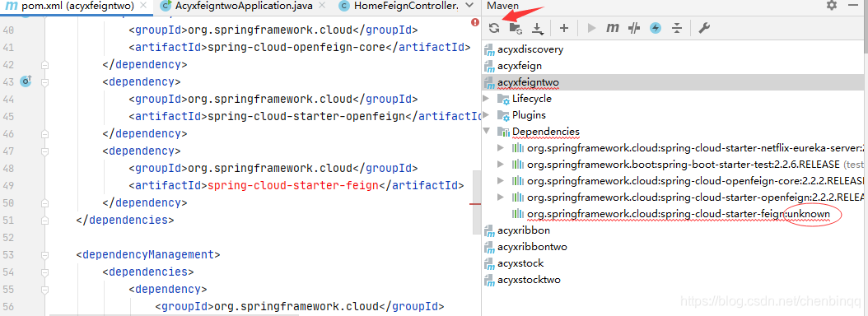868x316 pixels.
Task: Click the Maven panel title
Action: [503, 6]
